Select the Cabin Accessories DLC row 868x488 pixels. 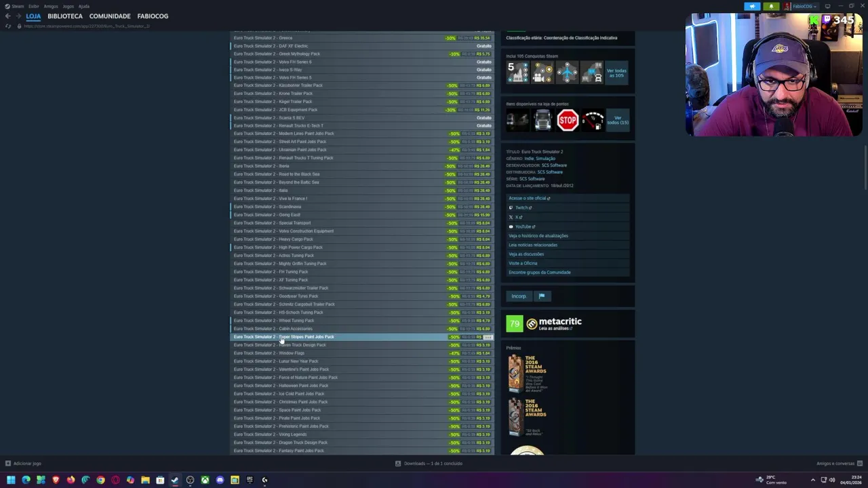coord(362,329)
